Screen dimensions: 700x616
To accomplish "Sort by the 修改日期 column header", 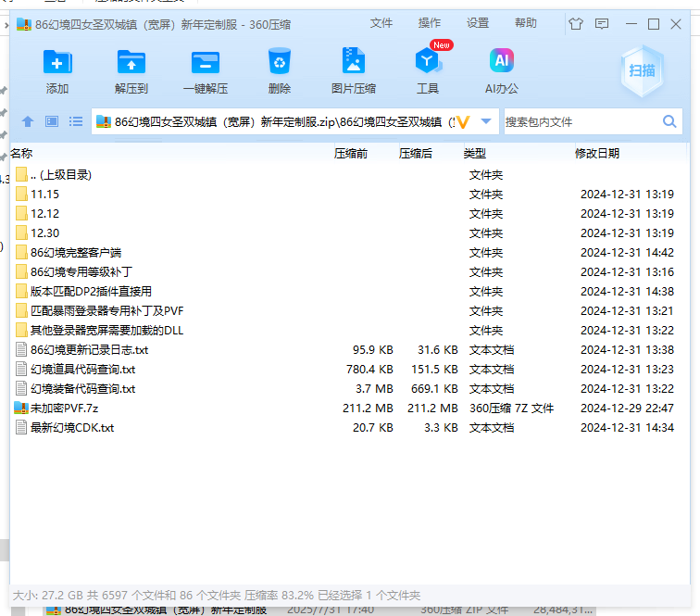I will (597, 154).
